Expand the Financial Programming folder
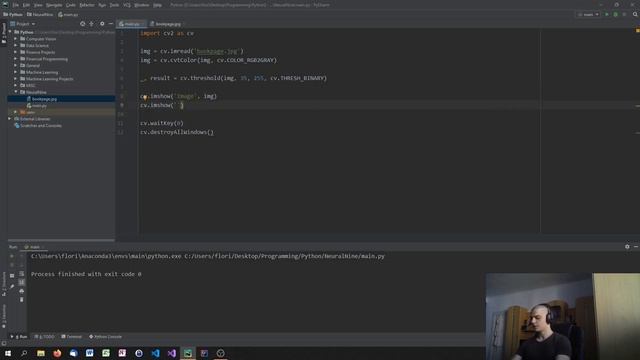 point(16,59)
